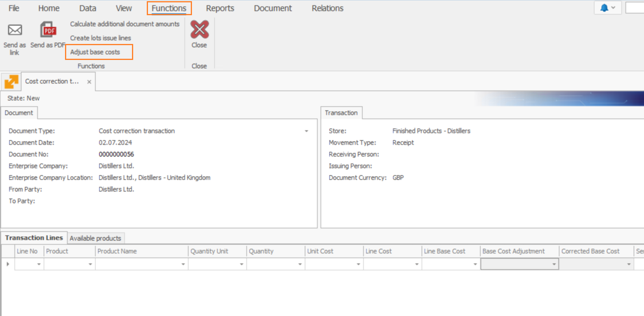Click the Enterprise Company field Distillers Ltd.

[x=116, y=166]
